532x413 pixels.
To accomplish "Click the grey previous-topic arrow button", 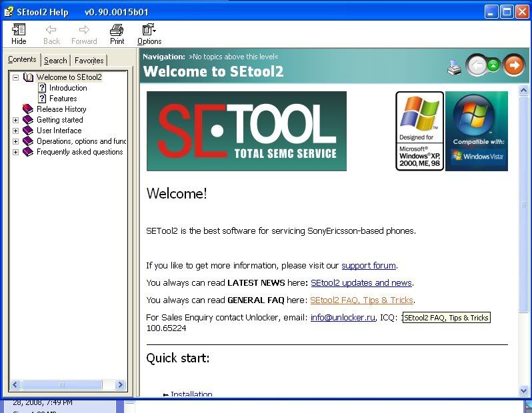I will click(x=477, y=65).
